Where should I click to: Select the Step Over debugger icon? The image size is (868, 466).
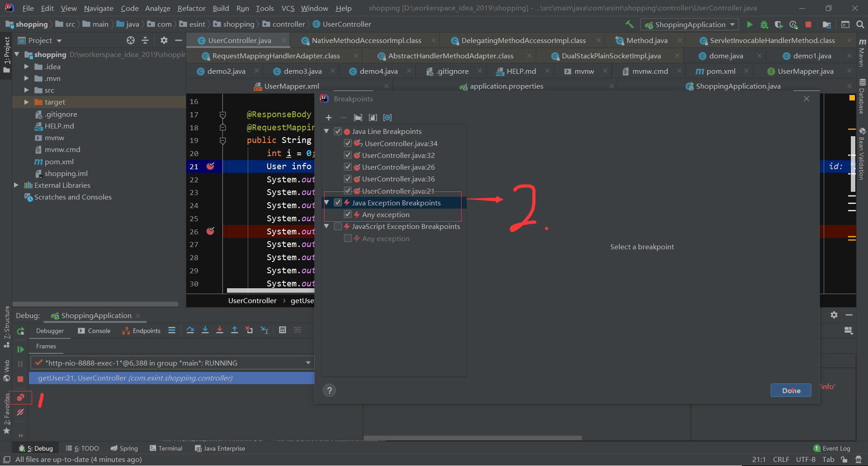(190, 330)
